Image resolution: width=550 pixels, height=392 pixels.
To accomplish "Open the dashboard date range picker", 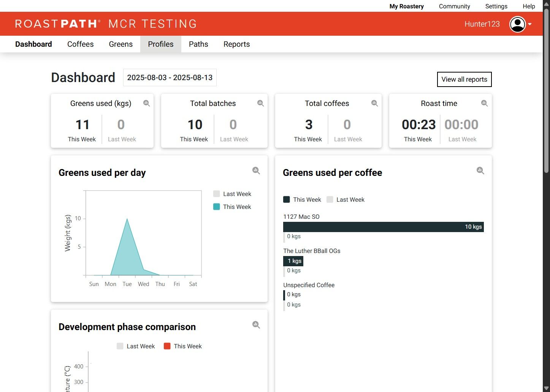I will [x=170, y=77].
